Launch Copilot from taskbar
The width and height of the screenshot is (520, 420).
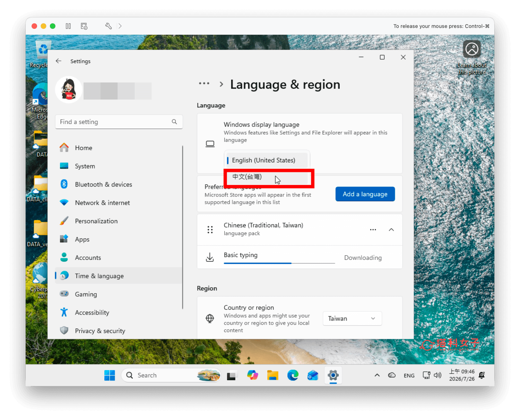click(252, 375)
